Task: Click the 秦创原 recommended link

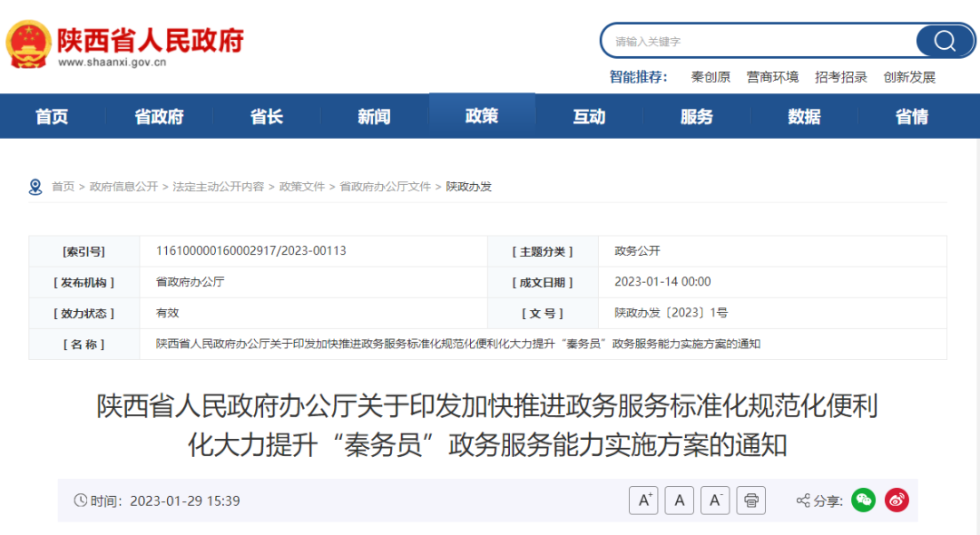Action: click(x=710, y=77)
